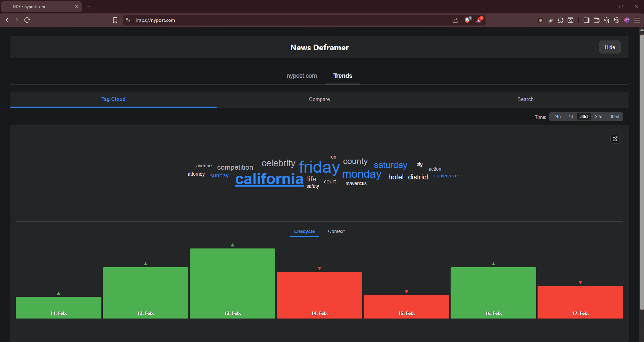The height and width of the screenshot is (342, 644).
Task: Open Leo AI assistant icon
Action: (x=606, y=20)
